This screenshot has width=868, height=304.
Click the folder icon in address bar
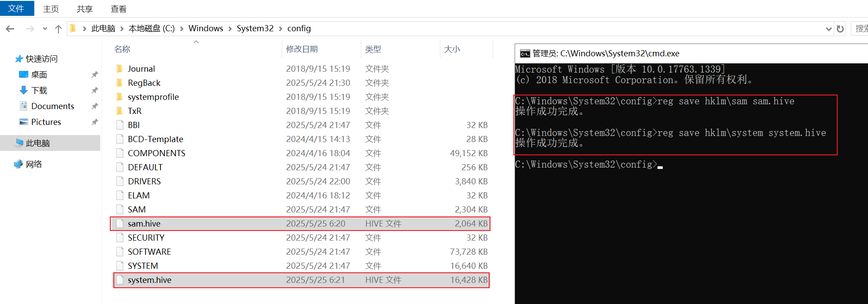coord(73,28)
